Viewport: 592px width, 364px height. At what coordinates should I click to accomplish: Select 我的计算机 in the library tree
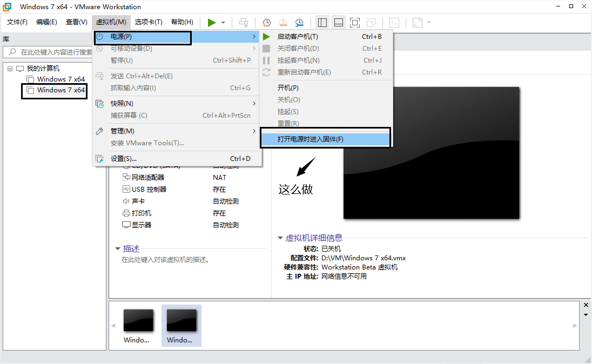pos(43,69)
